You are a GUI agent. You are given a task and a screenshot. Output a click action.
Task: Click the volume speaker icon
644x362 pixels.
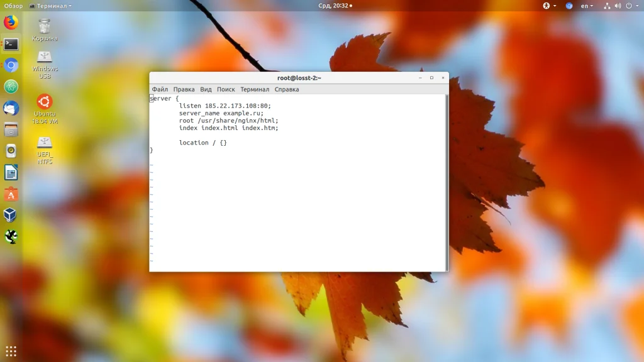[618, 6]
